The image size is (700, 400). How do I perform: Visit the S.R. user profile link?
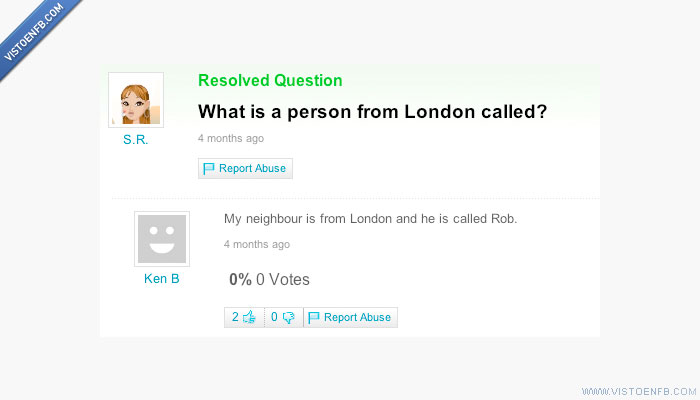[136, 140]
